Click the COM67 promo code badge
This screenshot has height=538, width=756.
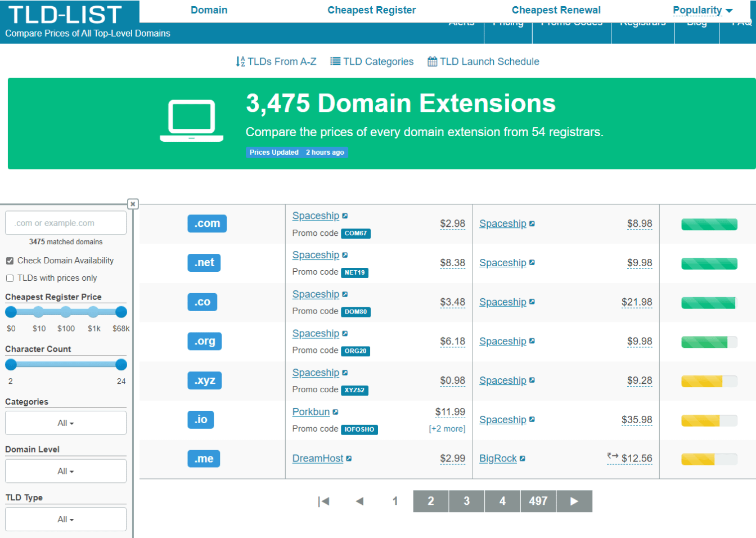click(356, 234)
